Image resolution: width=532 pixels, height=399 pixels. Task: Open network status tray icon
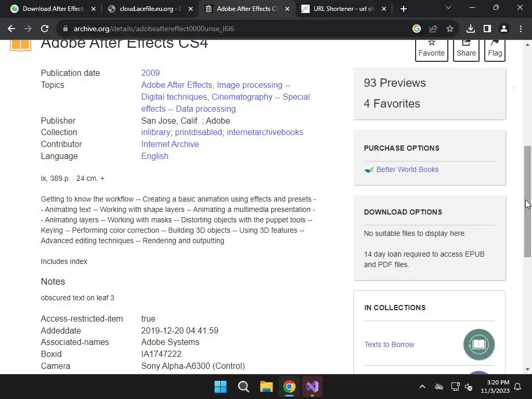point(455,387)
